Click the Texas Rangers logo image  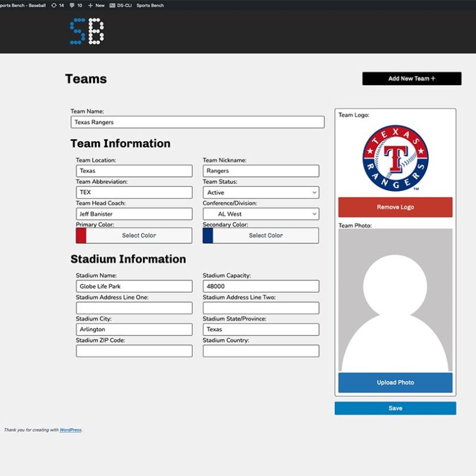coord(396,158)
